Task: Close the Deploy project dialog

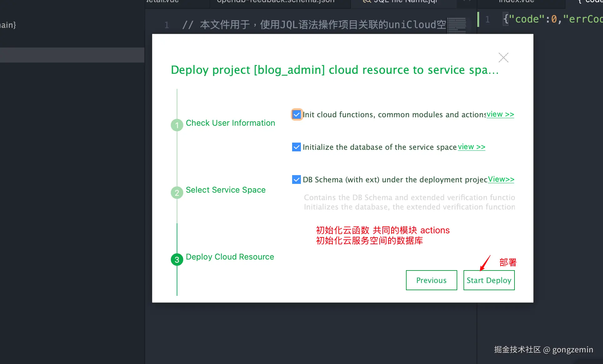Action: (503, 58)
